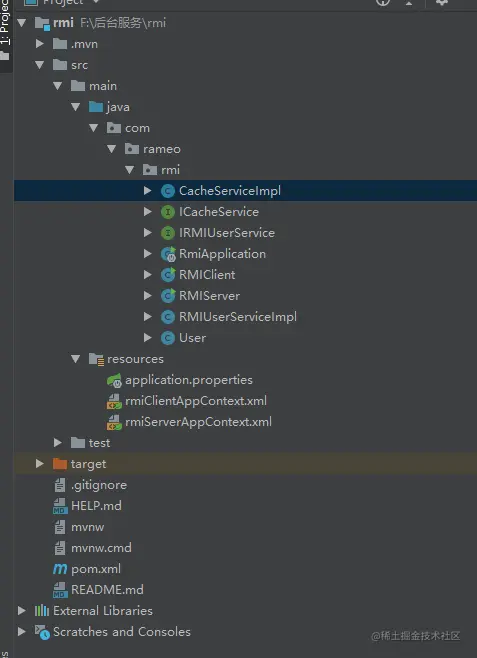Image resolution: width=477 pixels, height=658 pixels.
Task: Expand the RMIServer class node
Action: click(148, 295)
